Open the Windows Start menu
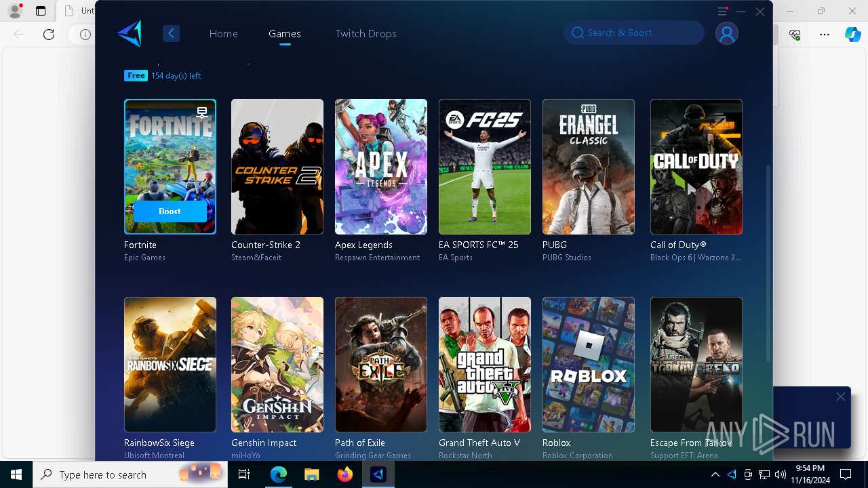 pyautogui.click(x=16, y=474)
